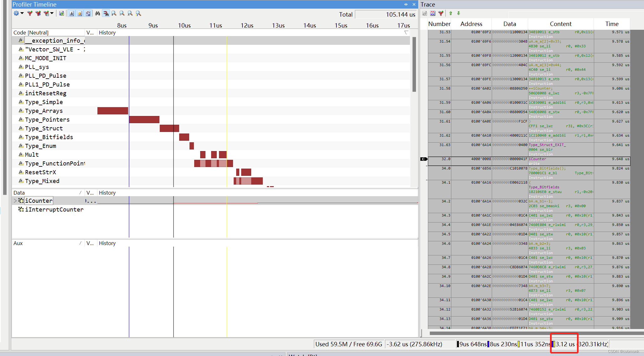Screen dimensions: 644x356
Task: Drag the total time input field value
Action: click(385, 15)
